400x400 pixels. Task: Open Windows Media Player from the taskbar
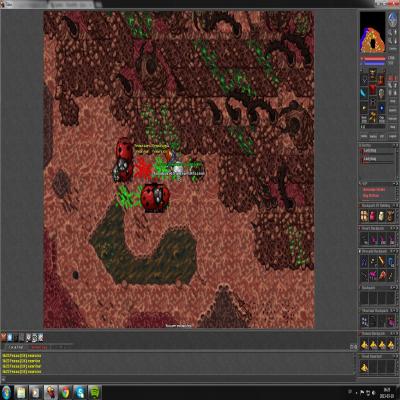[x=36, y=393]
